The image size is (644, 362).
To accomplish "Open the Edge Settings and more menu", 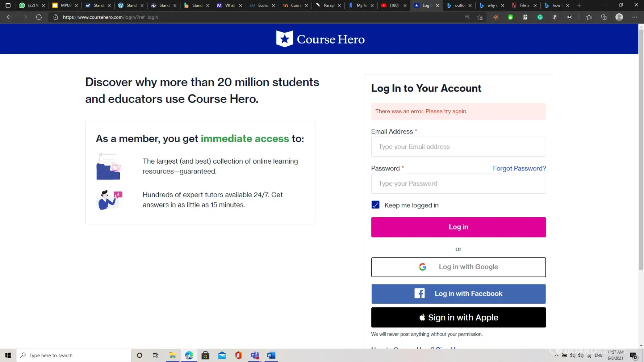I will tap(634, 17).
